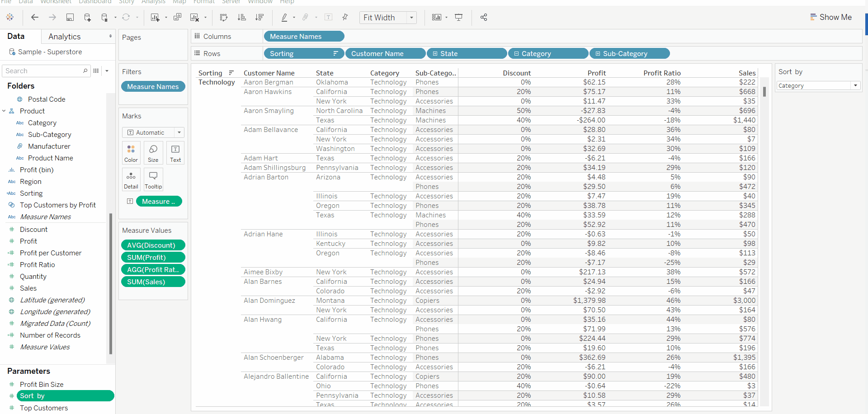868x414 pixels.
Task: Click the highlight pen icon in toolbar
Action: pos(284,17)
